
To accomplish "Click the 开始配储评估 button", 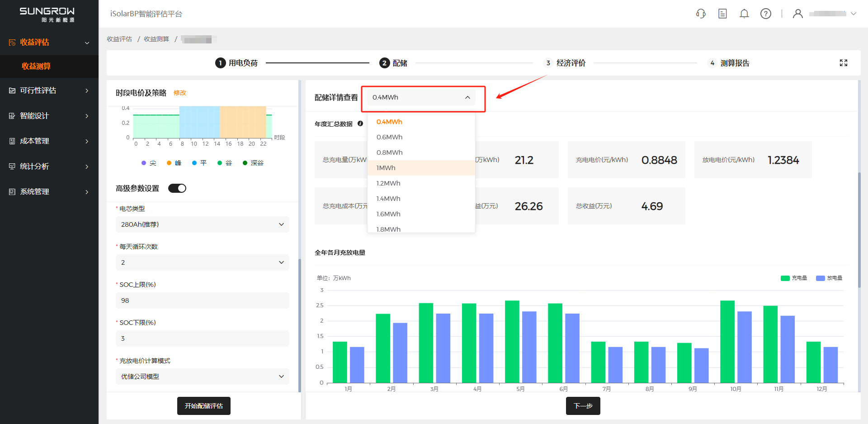I will coord(203,406).
